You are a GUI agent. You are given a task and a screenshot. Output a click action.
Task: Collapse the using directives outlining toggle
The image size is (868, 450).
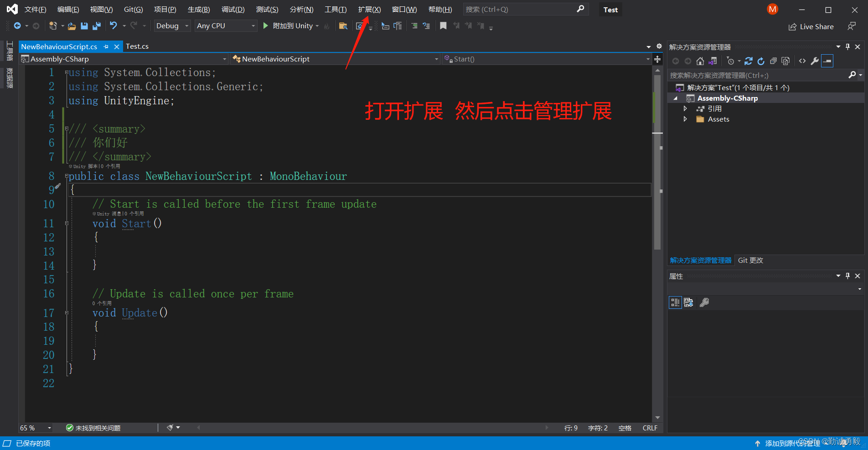tap(67, 72)
